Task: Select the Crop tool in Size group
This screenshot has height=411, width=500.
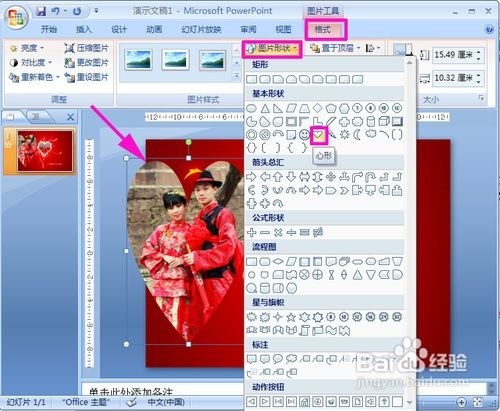Action: tap(403, 50)
